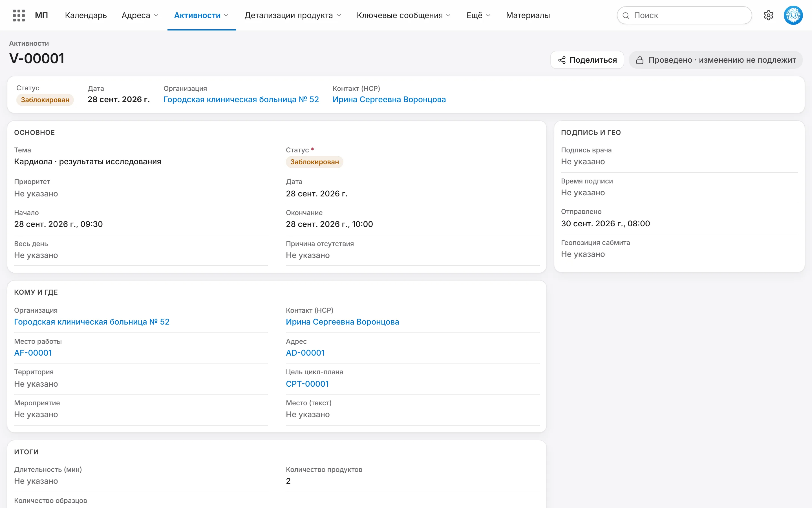The height and width of the screenshot is (508, 812).
Task: Click the Подпись и гео section heading
Action: pos(591,132)
